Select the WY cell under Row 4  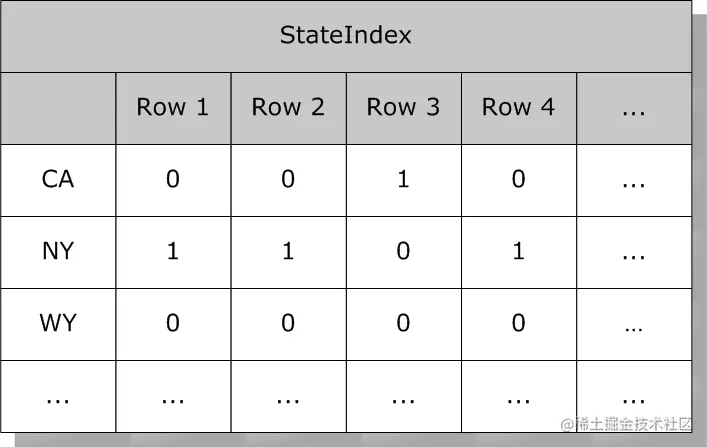click(518, 324)
